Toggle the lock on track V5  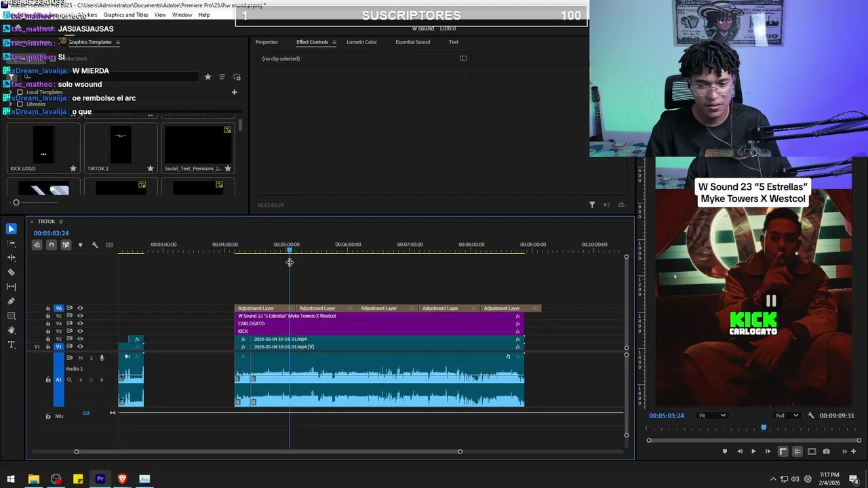click(x=48, y=316)
